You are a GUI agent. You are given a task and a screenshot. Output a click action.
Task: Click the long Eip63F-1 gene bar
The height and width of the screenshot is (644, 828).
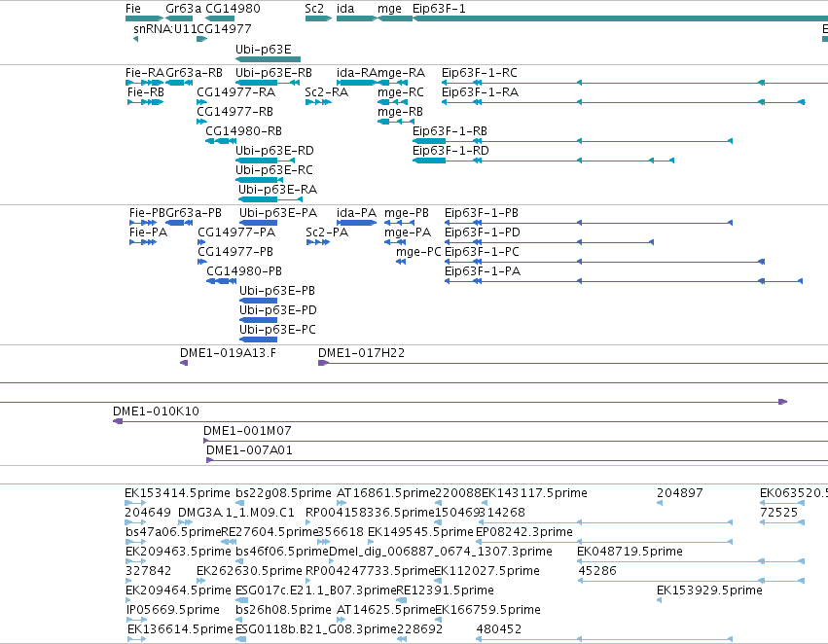pos(620,19)
